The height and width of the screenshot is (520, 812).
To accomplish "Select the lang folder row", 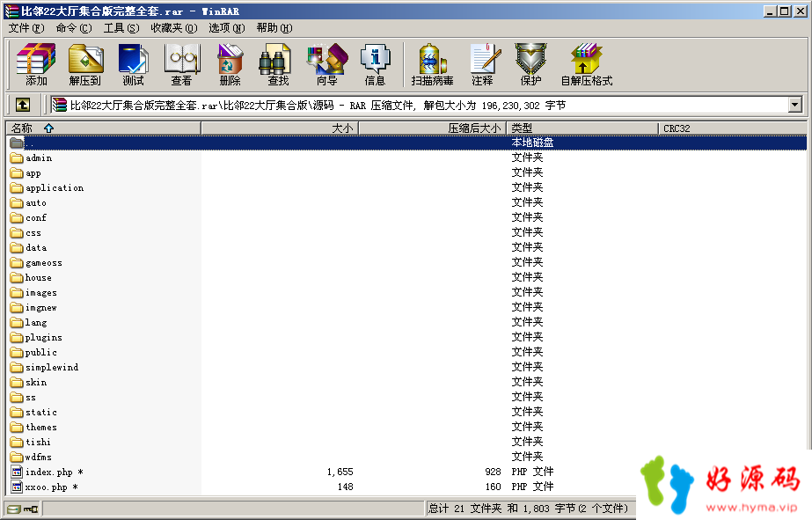I will [x=406, y=323].
